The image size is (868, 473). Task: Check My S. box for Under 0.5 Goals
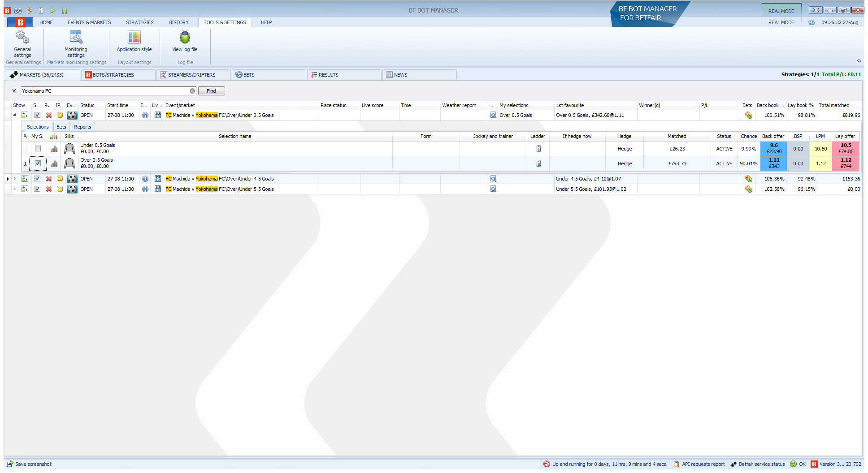(38, 149)
